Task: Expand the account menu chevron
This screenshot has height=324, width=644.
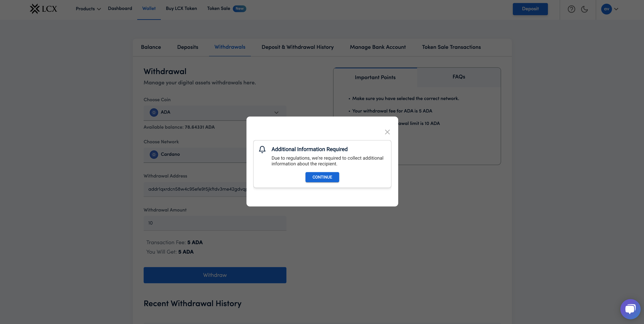Action: [x=616, y=9]
